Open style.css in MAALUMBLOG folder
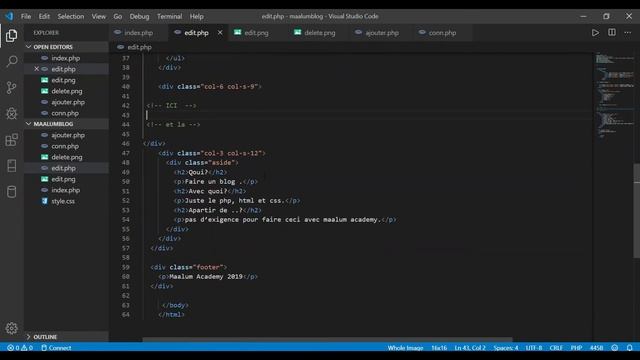640x360 pixels. (x=66, y=201)
